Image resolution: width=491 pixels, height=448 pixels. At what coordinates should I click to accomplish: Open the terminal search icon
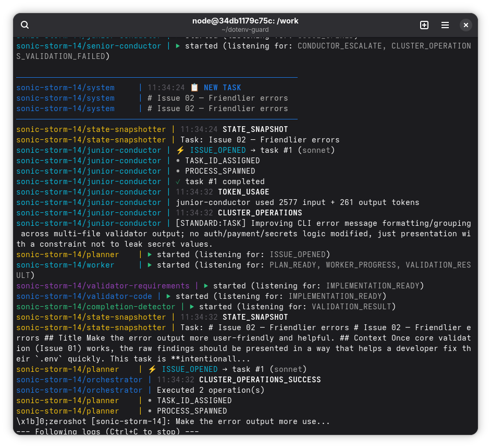(x=24, y=25)
